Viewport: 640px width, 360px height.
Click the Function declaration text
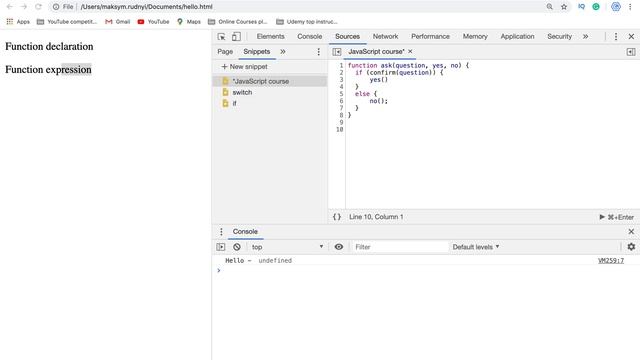(x=49, y=46)
